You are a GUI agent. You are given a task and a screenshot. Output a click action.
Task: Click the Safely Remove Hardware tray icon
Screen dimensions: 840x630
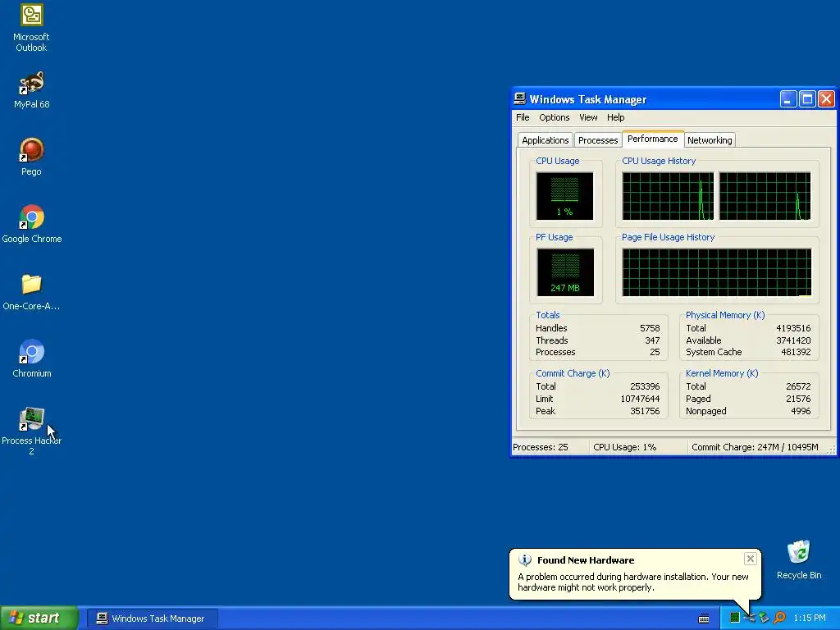[764, 618]
